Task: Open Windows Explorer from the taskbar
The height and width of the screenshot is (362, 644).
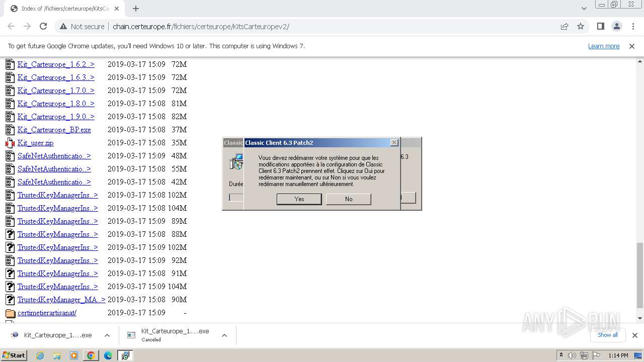Action: 57,355
